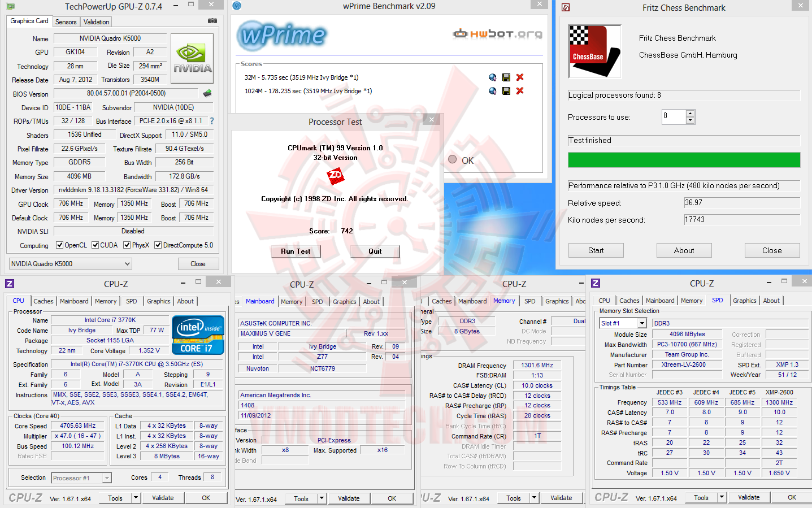The image size is (812, 508).
Task: Start the Fritz Chess Benchmark
Action: [x=596, y=250]
